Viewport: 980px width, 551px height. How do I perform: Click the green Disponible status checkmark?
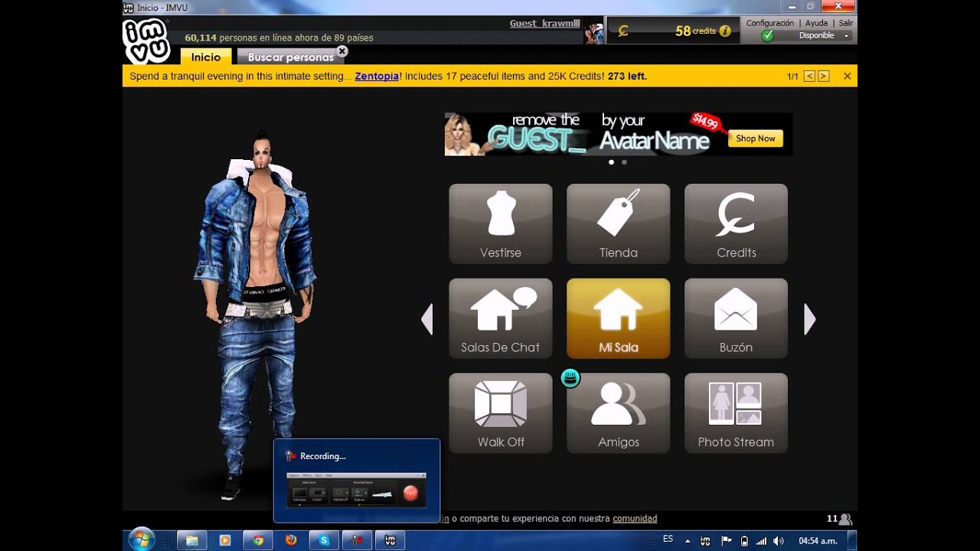[x=767, y=35]
